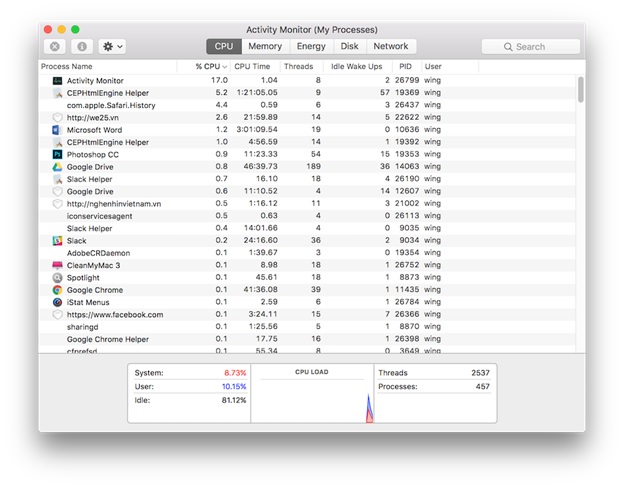Toggle sort on % CPU column header
Image resolution: width=624 pixels, height=487 pixels.
[x=204, y=66]
